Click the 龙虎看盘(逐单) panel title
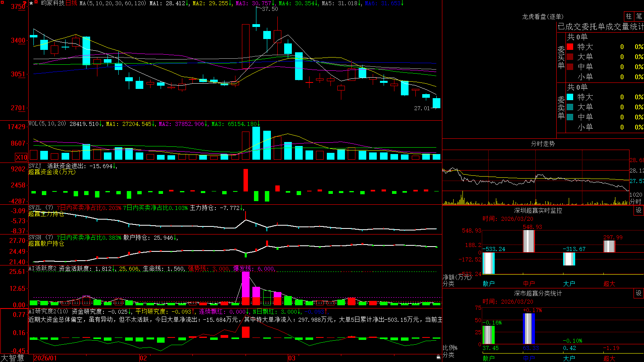The height and width of the screenshot is (362, 644). (543, 16)
